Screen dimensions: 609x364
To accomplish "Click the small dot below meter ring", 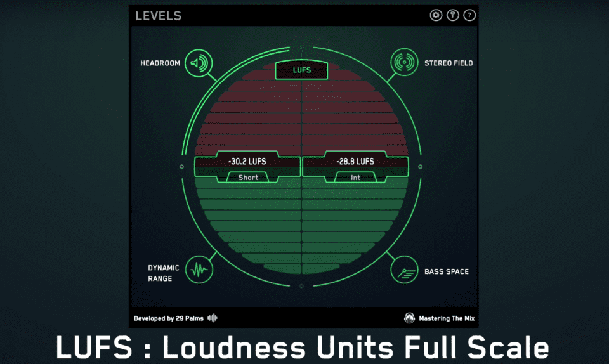I will pyautogui.click(x=301, y=286).
